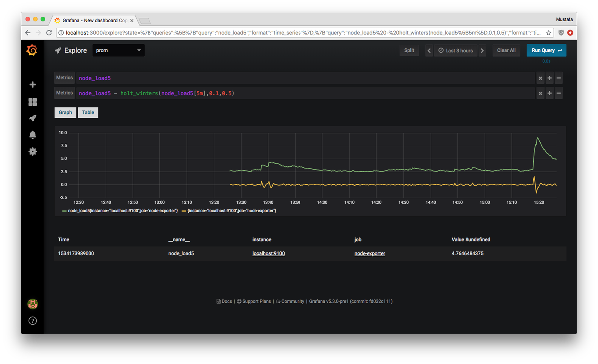Add query row after holt_winters query
The image size is (598, 364).
click(550, 93)
